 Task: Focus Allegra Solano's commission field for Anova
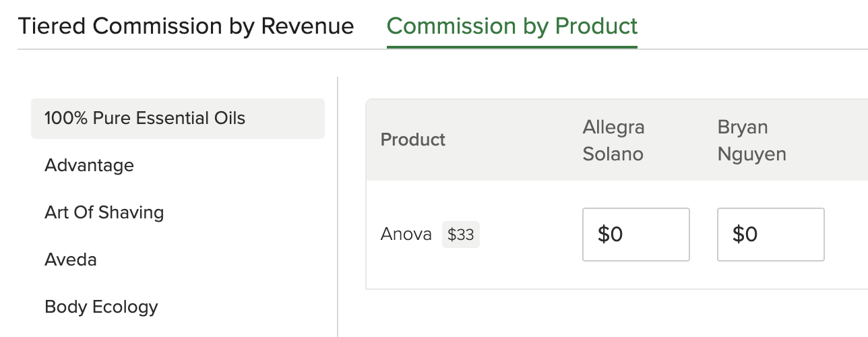tap(635, 235)
